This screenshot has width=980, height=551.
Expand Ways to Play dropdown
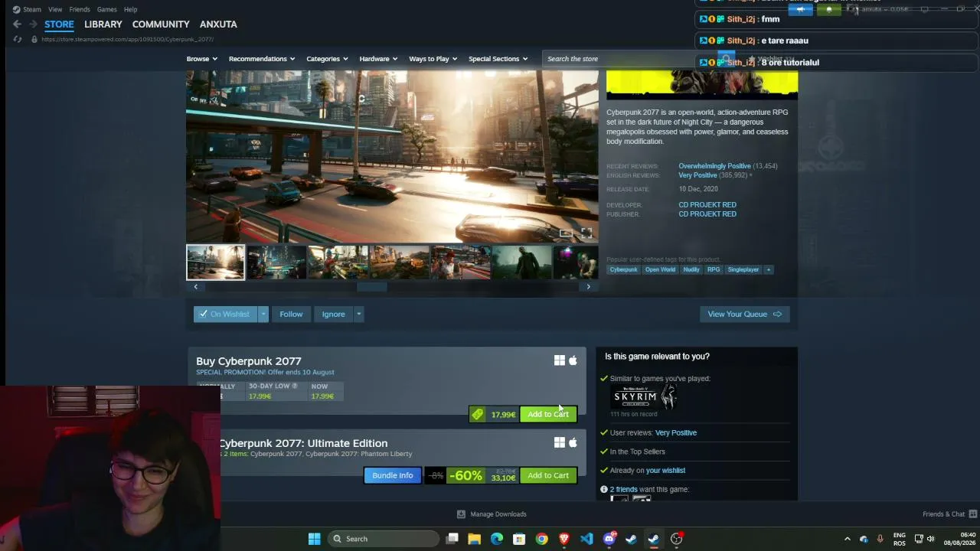point(433,59)
